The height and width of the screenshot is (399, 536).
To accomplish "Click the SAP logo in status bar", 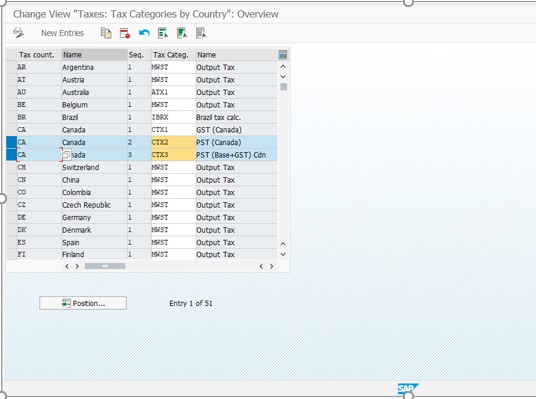I will pyautogui.click(x=408, y=389).
